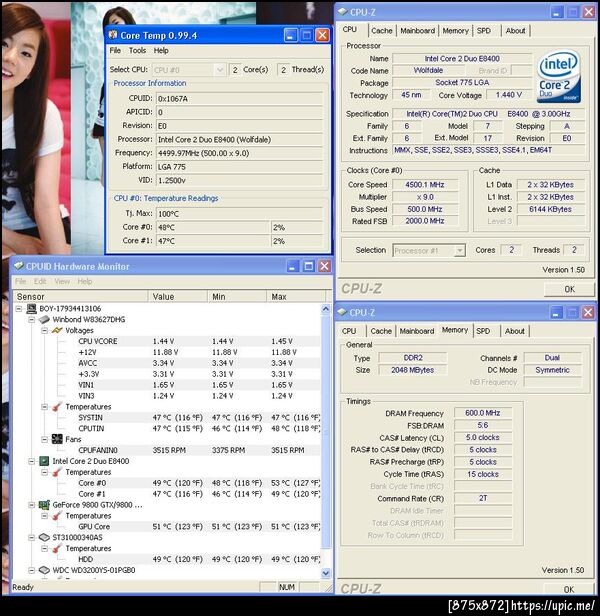Collapse the Winbond Temperatures node

(45, 407)
